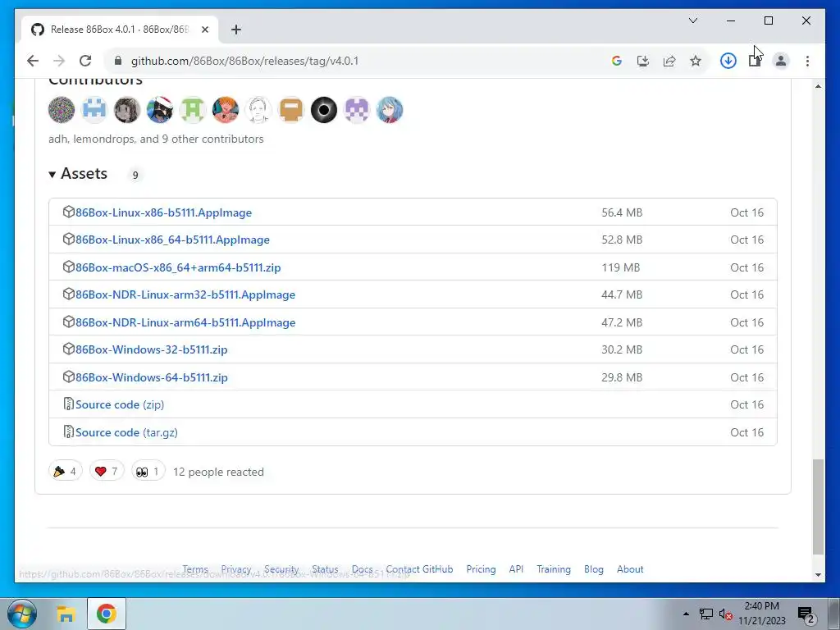
Task: Open the Chrome three-dot menu
Action: coord(807,61)
